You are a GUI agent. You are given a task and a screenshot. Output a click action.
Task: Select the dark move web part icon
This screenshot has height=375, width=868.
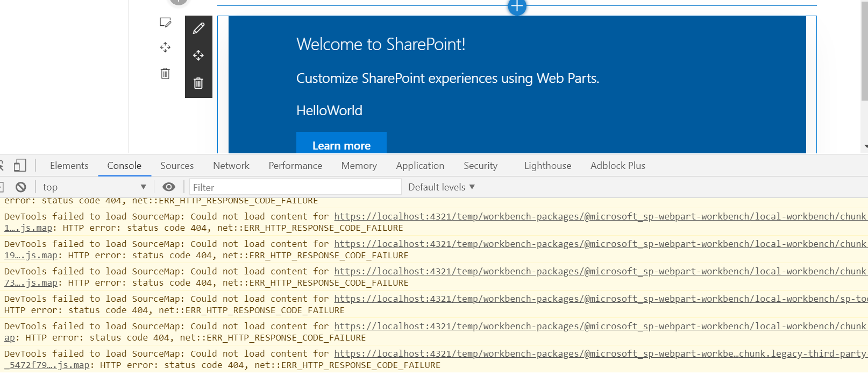(x=198, y=55)
